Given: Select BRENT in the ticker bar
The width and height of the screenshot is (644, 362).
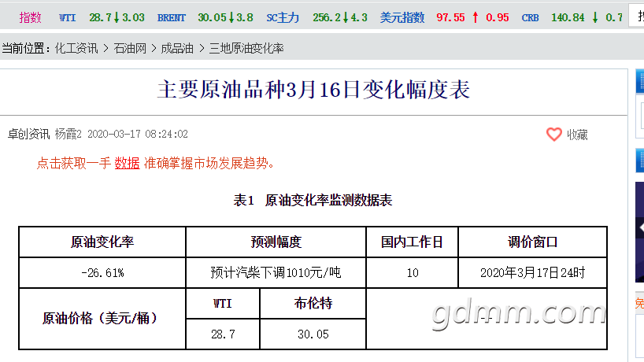Looking at the screenshot, I should 172,17.
